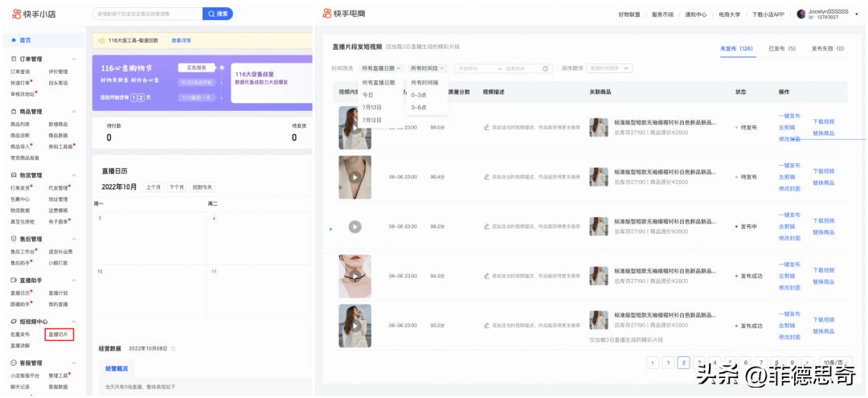Screen dimensions: 868x398
Task: Collapse the 直播助手 section chevron
Action: click(74, 280)
